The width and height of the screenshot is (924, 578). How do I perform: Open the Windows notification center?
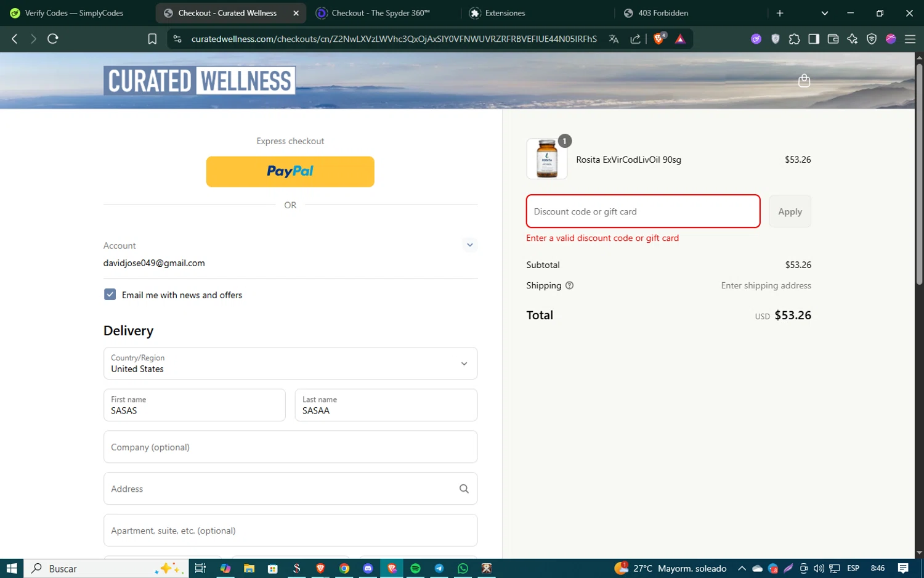coord(903,568)
